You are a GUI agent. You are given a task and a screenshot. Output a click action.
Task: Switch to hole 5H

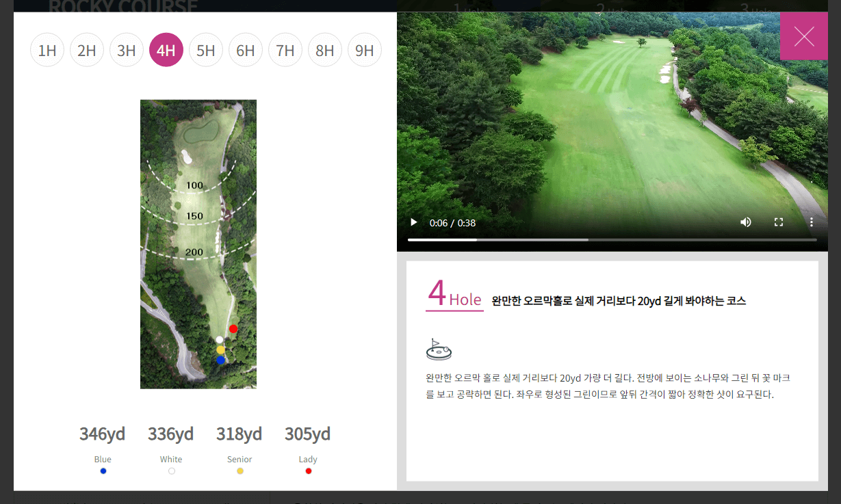[206, 49]
